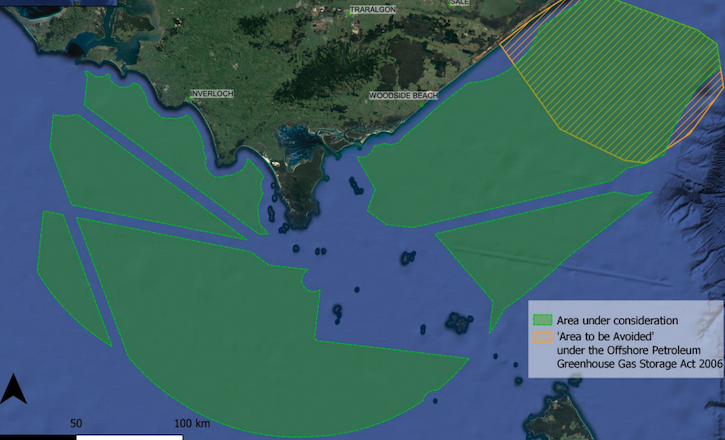The image size is (725, 440).
Task: Click the north arrow icon
Action: (13, 389)
